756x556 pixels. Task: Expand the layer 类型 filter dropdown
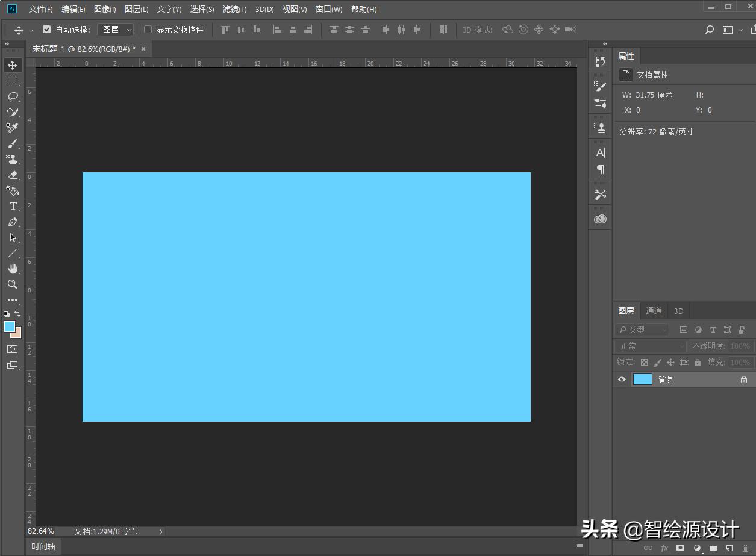(642, 330)
